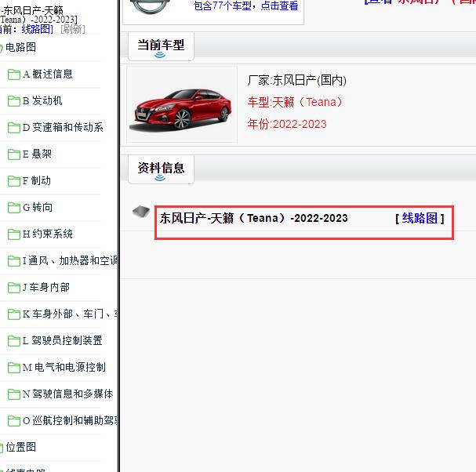Select tree item J 车身内部
Screen dimensions: 476x472
pyautogui.click(x=46, y=288)
